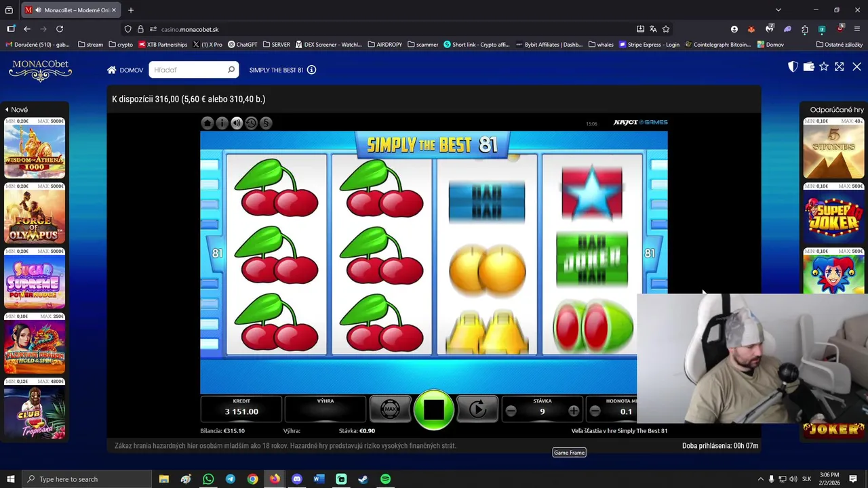Open Telegram from taskbar
The image size is (868, 488).
click(x=231, y=479)
